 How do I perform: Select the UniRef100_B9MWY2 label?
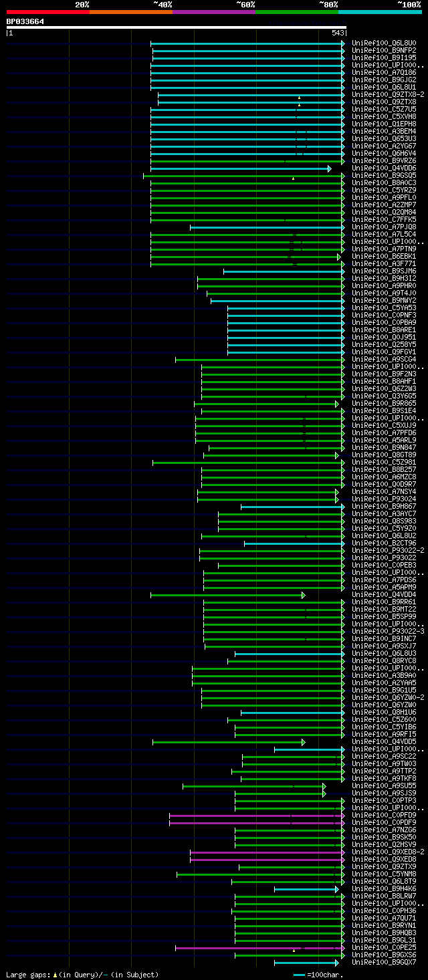pos(384,301)
